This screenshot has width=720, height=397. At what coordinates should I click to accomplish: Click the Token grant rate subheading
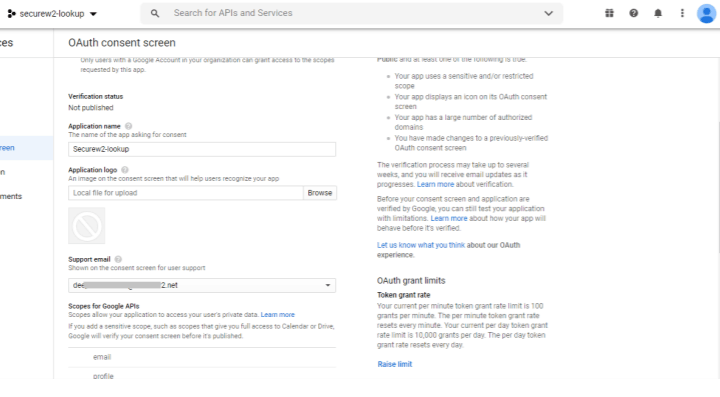(x=404, y=295)
